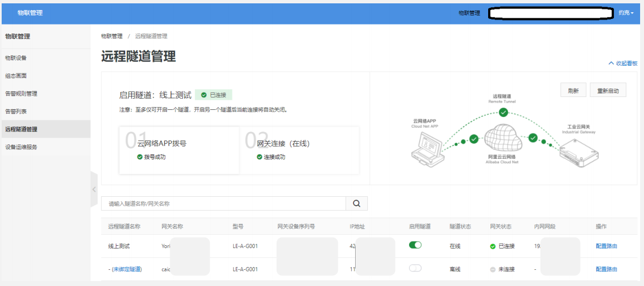This screenshot has width=644, height=286.
Task: Enable tunnel toggle for the unbound tunnel row
Action: (415, 269)
